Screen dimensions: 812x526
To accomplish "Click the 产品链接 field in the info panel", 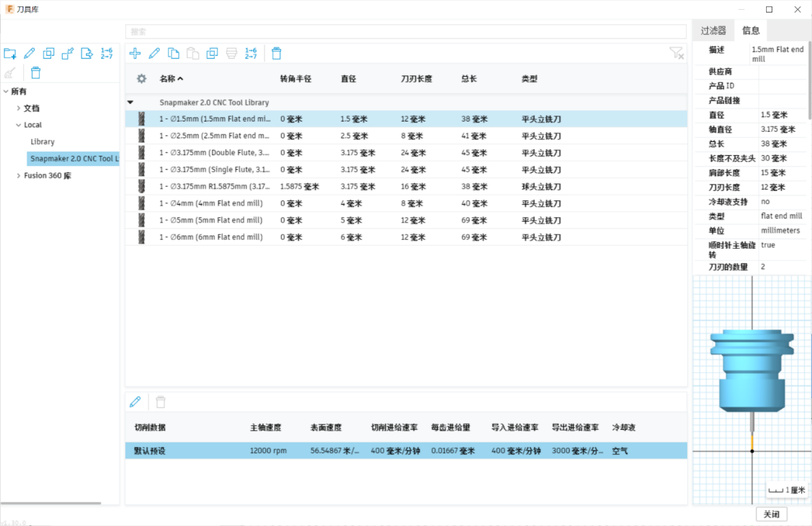I will (x=782, y=100).
